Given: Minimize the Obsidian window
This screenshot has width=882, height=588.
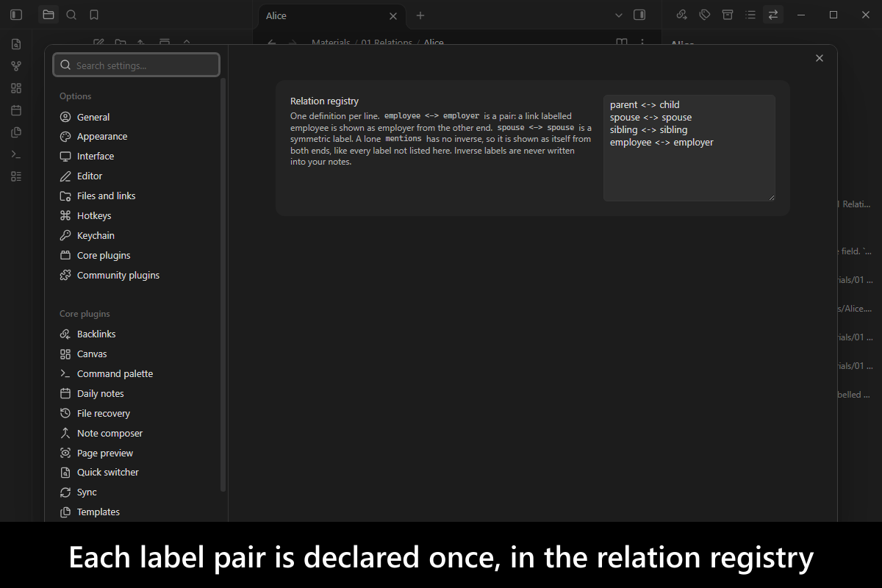Looking at the screenshot, I should [800, 15].
